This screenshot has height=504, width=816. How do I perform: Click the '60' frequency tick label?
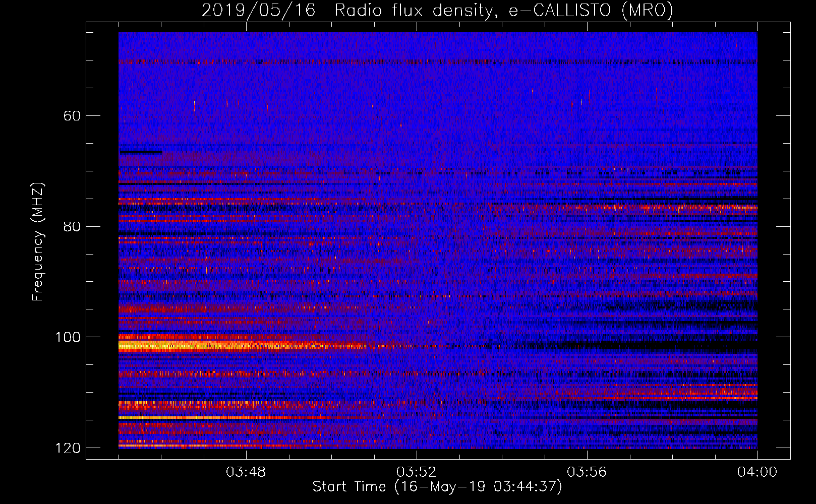[x=72, y=116]
